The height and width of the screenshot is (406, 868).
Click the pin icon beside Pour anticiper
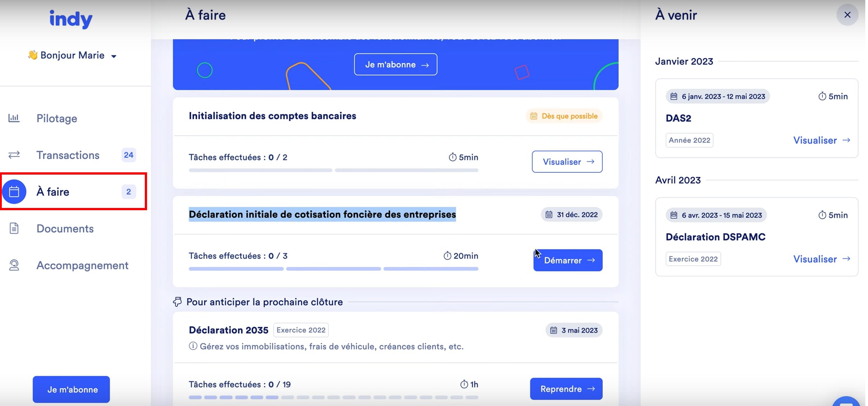177,302
